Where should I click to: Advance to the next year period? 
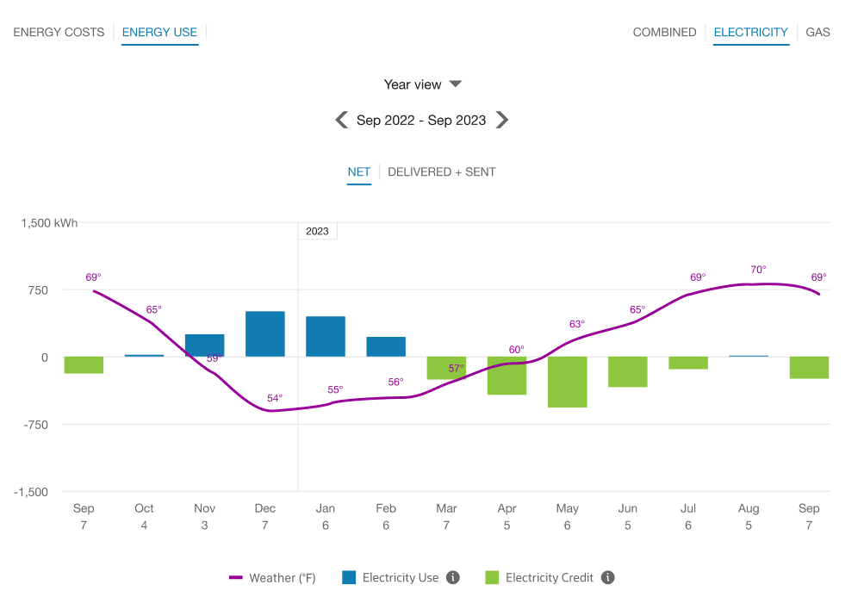click(502, 120)
